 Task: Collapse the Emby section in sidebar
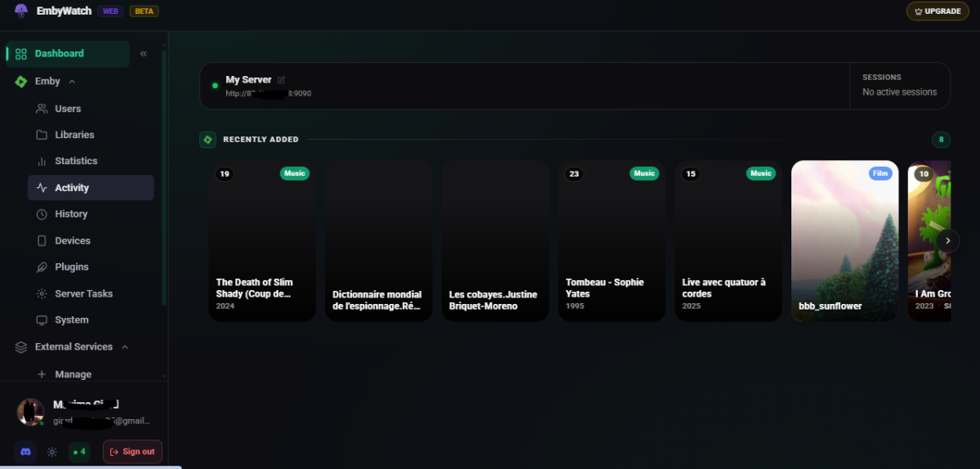[x=72, y=82]
